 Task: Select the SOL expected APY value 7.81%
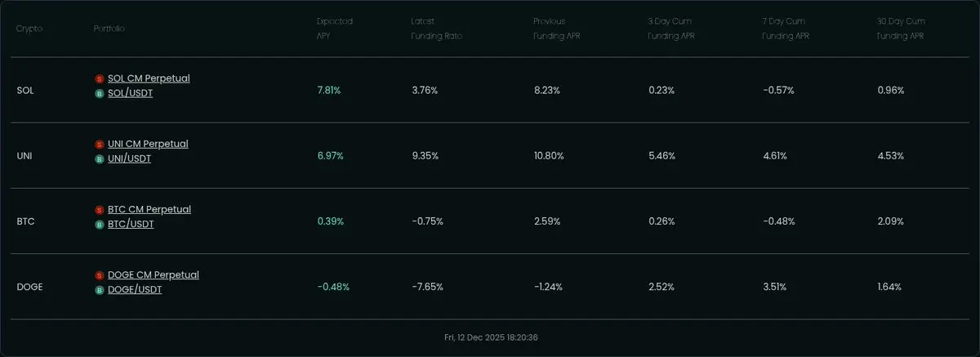[x=329, y=91]
